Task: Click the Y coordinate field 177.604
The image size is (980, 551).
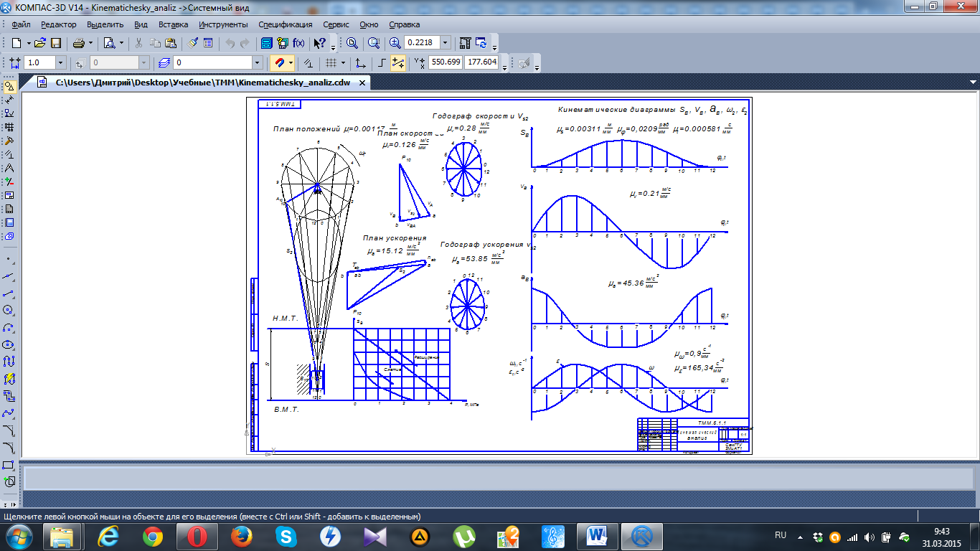Action: 481,62
